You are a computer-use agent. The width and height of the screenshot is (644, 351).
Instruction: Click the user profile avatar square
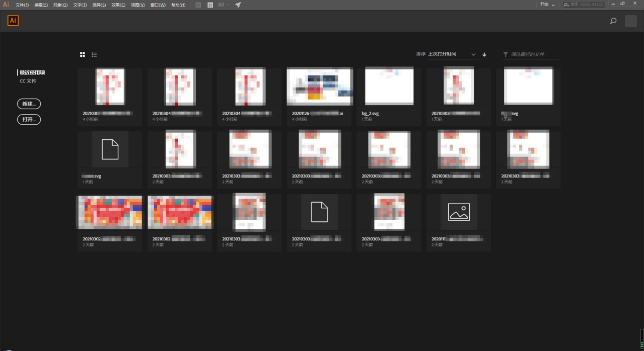coord(630,21)
